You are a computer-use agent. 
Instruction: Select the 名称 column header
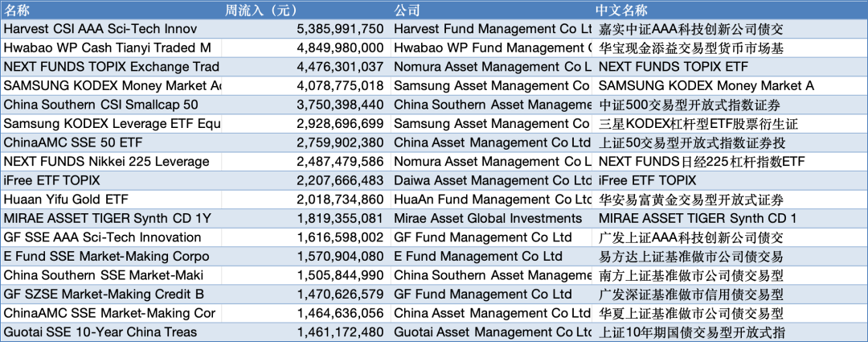[x=111, y=10]
